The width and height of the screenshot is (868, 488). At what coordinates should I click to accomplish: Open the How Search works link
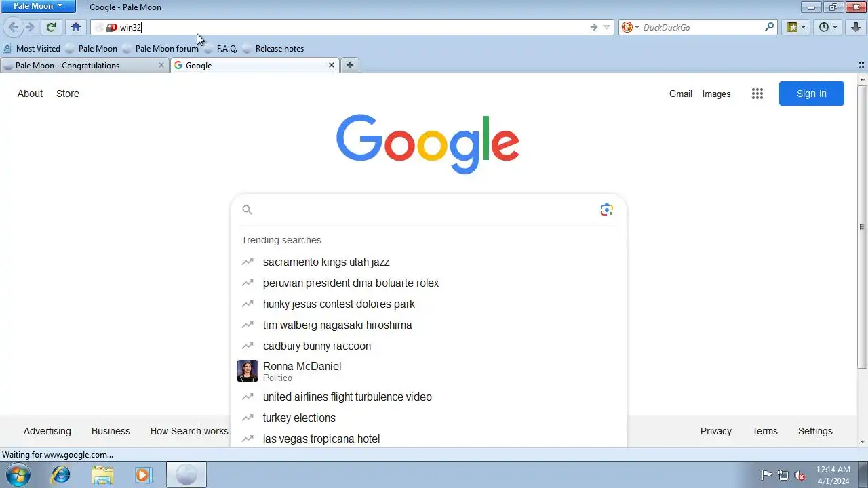pos(189,431)
